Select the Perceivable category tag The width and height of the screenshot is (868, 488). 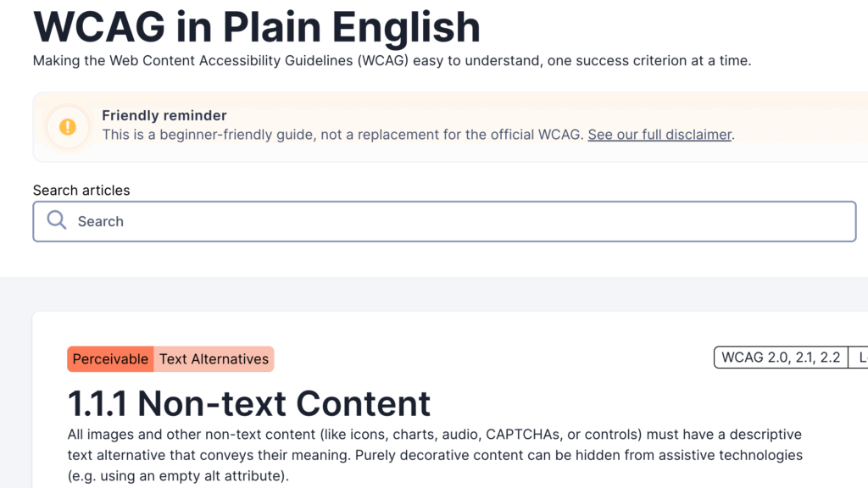coord(110,359)
